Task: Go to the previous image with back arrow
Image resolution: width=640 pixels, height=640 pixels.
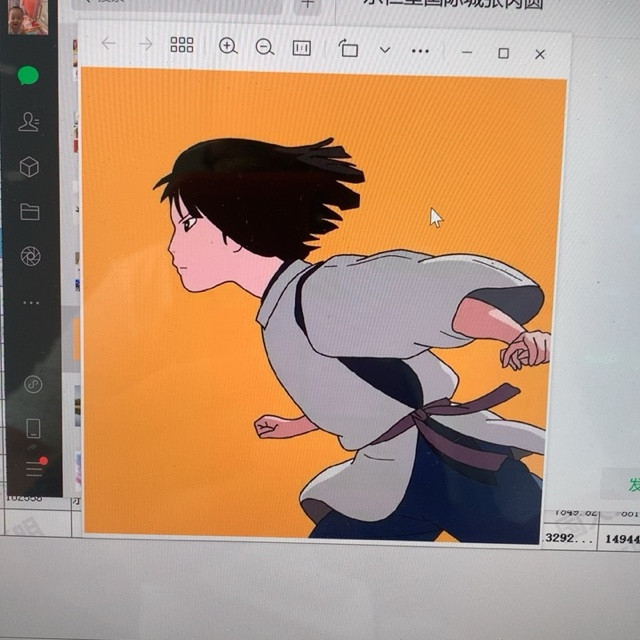Action: tap(108, 44)
